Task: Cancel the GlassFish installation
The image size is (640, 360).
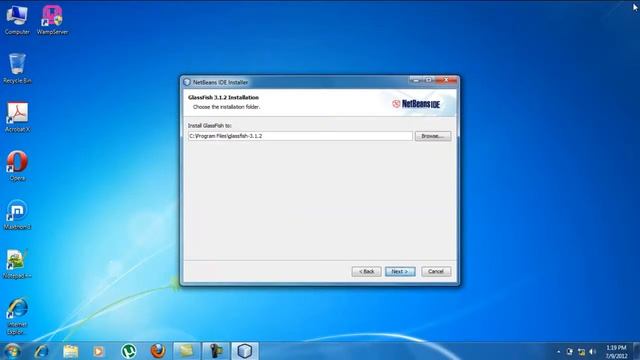Action: click(436, 271)
